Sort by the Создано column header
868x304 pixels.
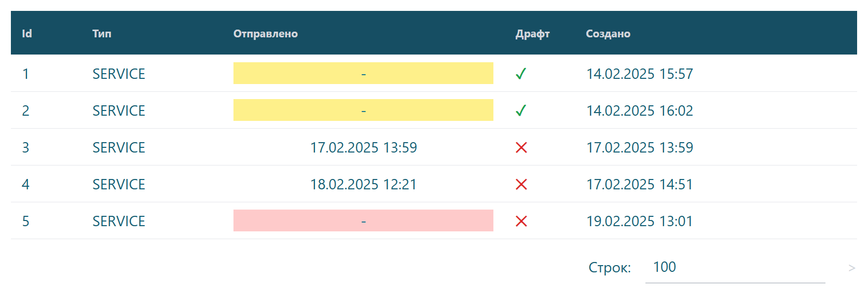[608, 34]
